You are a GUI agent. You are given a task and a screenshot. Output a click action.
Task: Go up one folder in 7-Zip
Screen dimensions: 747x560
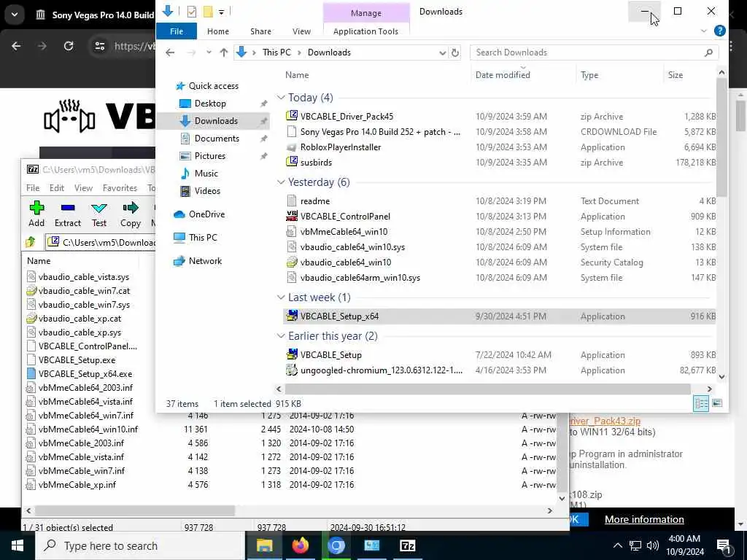[31, 242]
